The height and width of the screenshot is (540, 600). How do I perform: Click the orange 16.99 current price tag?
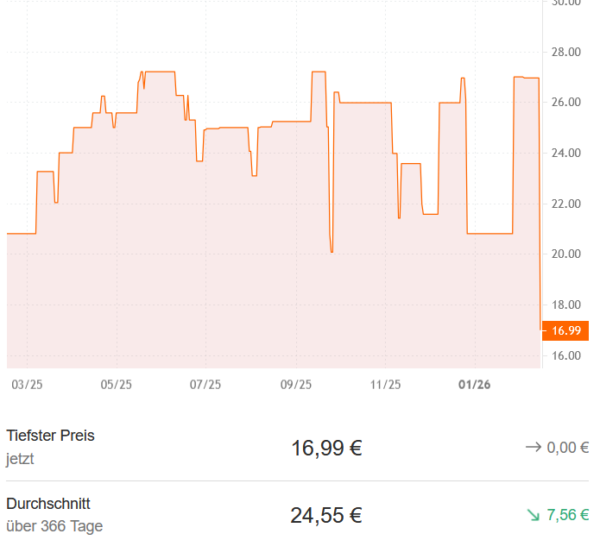click(566, 330)
